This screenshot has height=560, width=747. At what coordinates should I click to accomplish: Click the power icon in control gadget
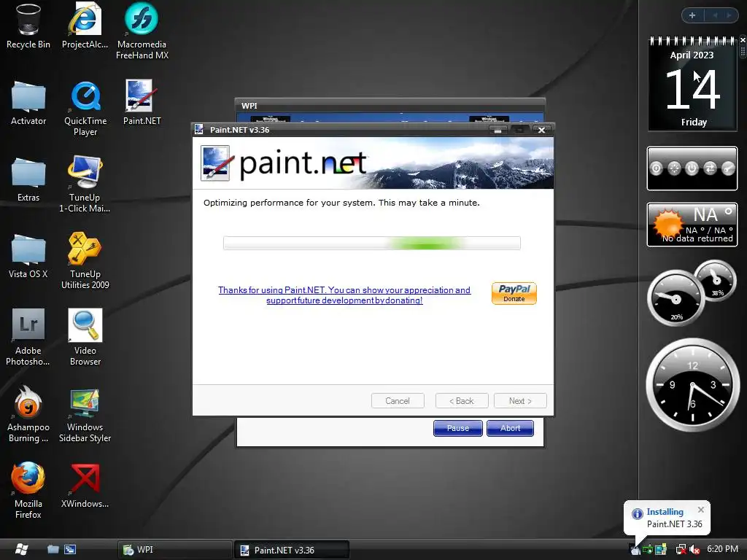pyautogui.click(x=692, y=168)
